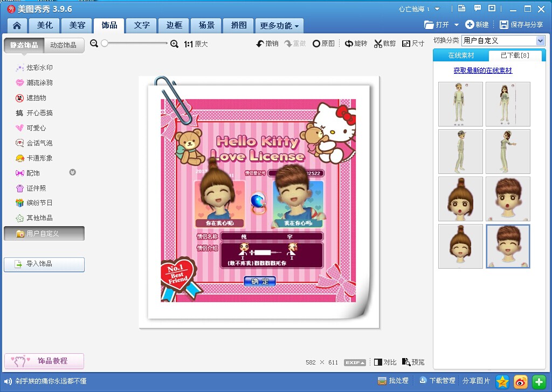Set zoom to 1:1 原大
Screen dimensions: 552x392
click(196, 44)
